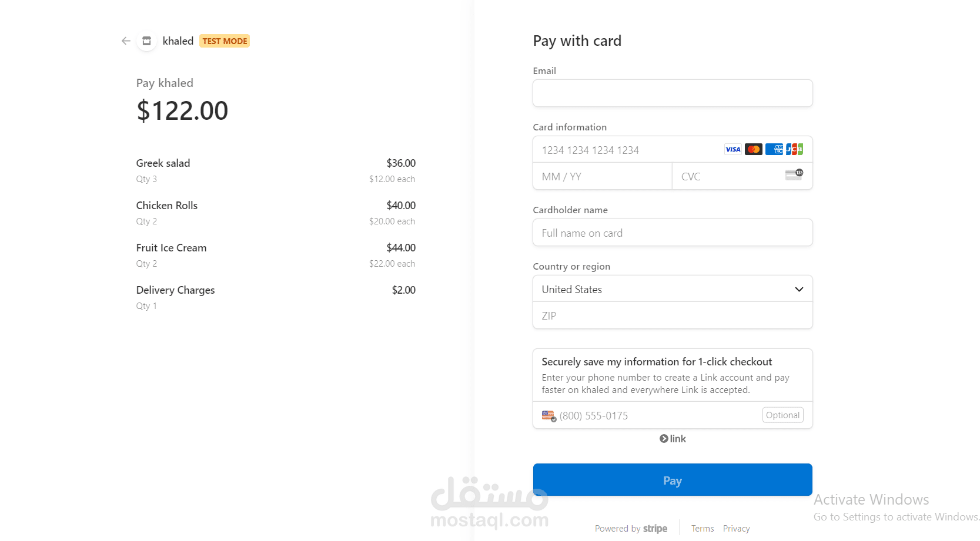This screenshot has height=541, width=980.
Task: Click the Visa card logo
Action: (x=733, y=149)
